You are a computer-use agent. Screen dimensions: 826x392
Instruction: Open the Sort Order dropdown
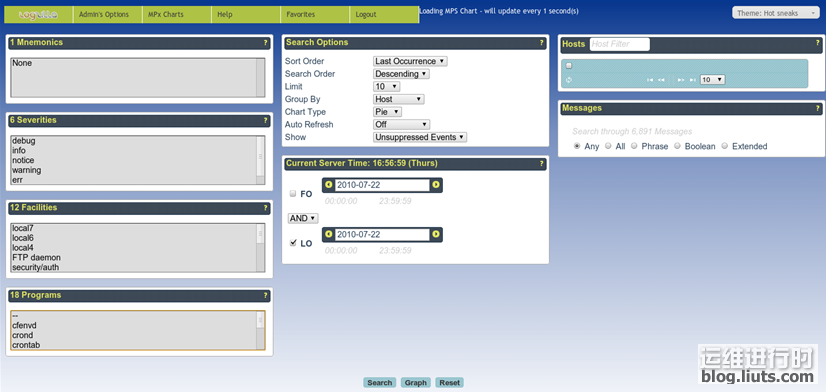click(x=410, y=61)
